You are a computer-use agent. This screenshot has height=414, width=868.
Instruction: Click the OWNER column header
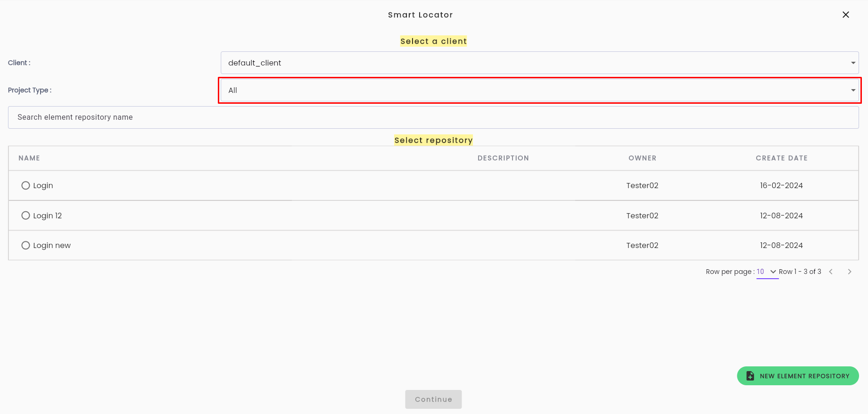click(642, 158)
